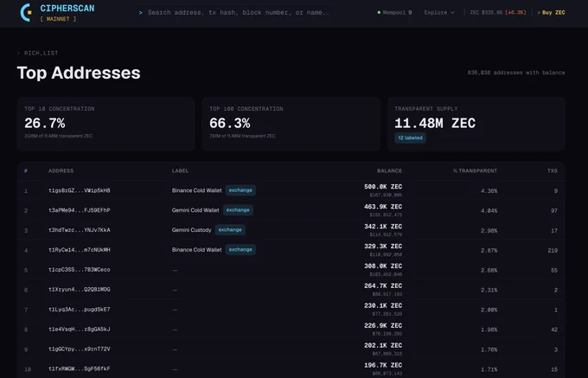588x378 pixels.
Task: Open address t3aPMe94...FJ59EFhP
Action: pyautogui.click(x=80, y=210)
